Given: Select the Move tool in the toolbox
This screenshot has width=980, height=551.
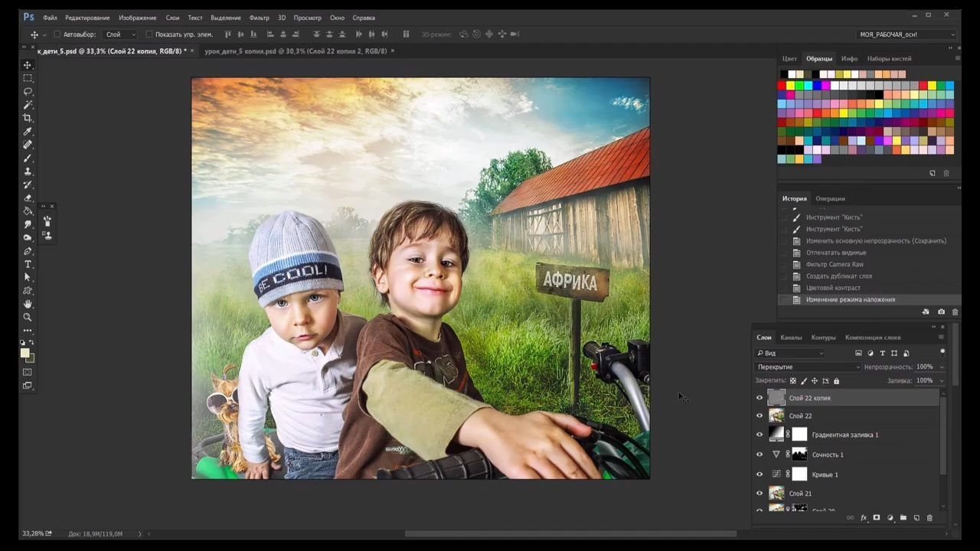Looking at the screenshot, I should (x=28, y=65).
